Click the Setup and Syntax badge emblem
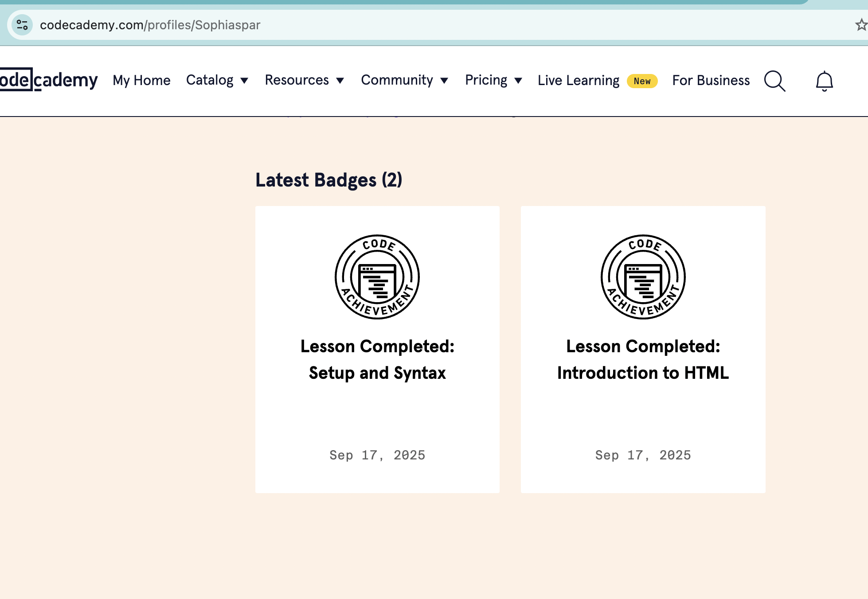This screenshot has width=868, height=599. point(377,277)
